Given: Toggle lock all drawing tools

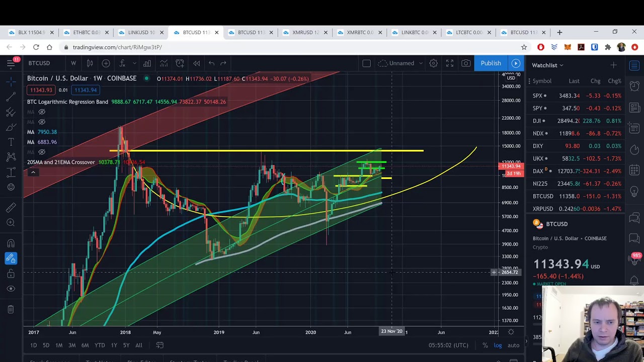Looking at the screenshot, I should tap(11, 274).
